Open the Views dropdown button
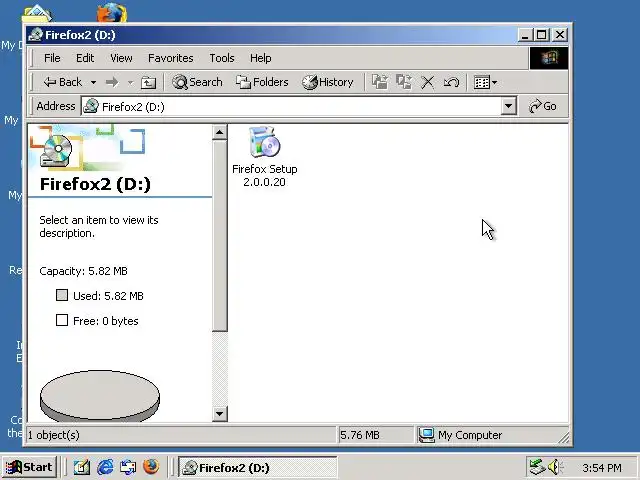Screen dimensions: 640x480 485,82
